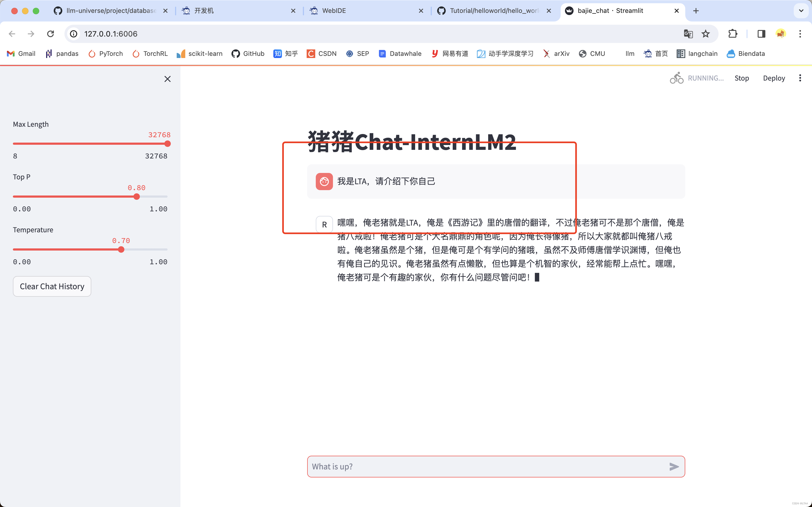Close the Tutorial/helloworld tab

point(549,11)
